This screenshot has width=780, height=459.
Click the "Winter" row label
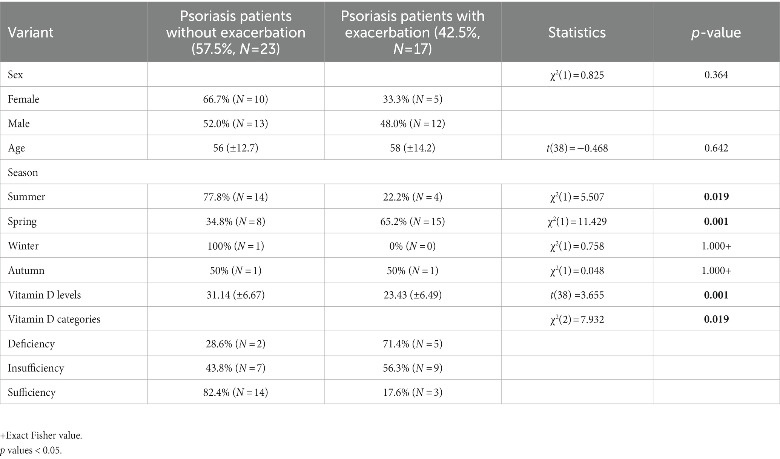tap(23, 245)
